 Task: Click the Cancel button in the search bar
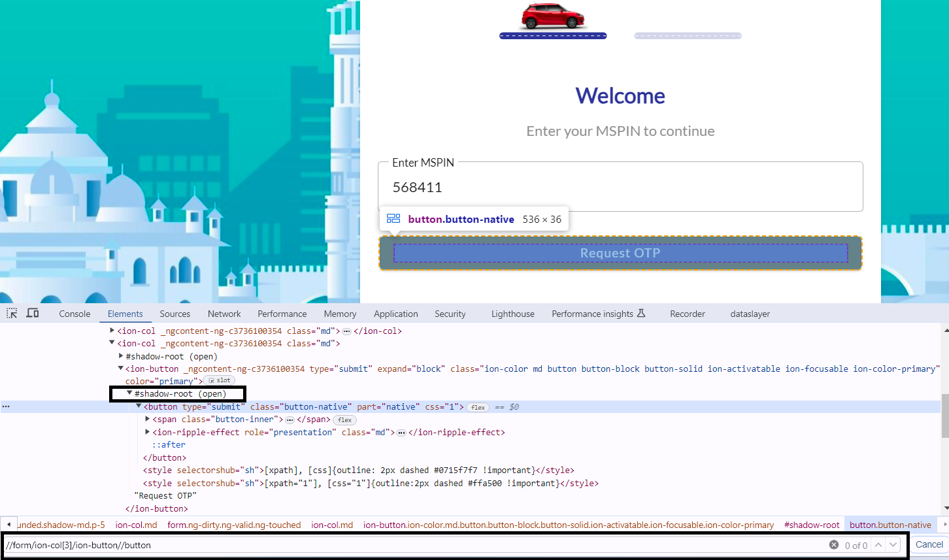pos(929,544)
